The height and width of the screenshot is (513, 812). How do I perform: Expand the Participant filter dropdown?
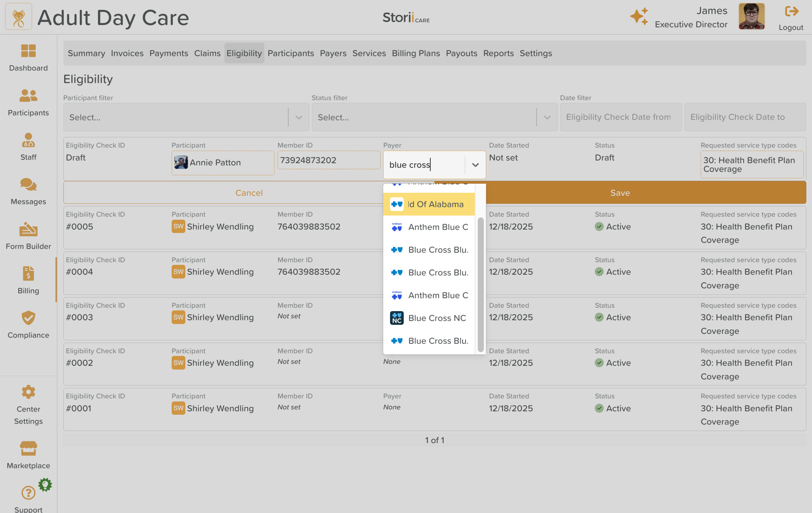click(299, 117)
